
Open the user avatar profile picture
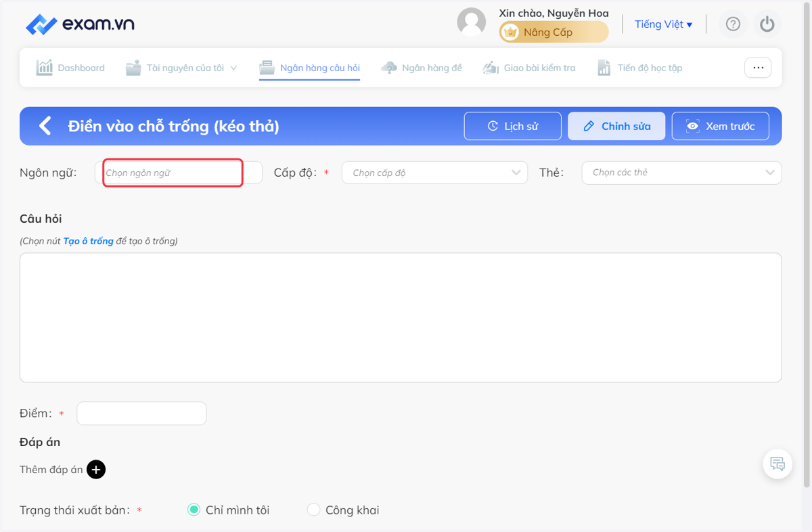tap(472, 22)
